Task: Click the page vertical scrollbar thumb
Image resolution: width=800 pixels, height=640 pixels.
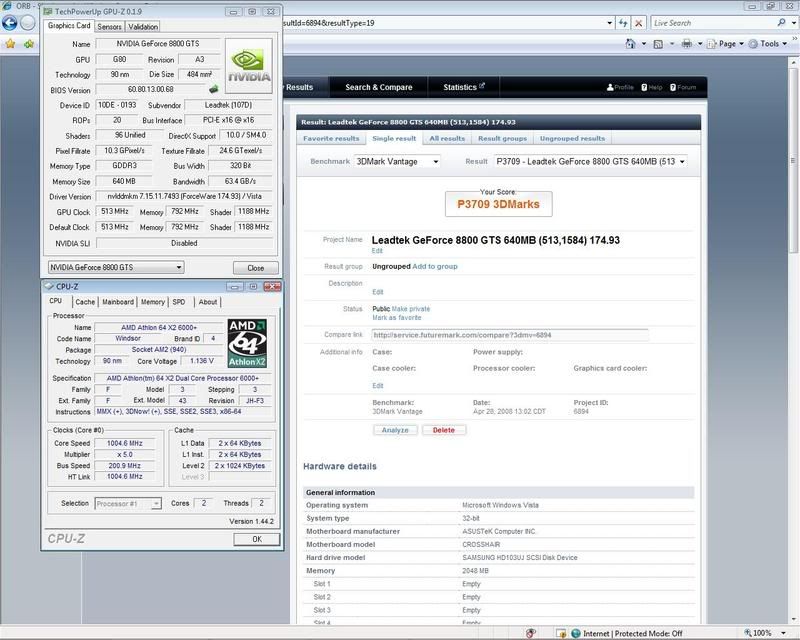Action: point(793,160)
